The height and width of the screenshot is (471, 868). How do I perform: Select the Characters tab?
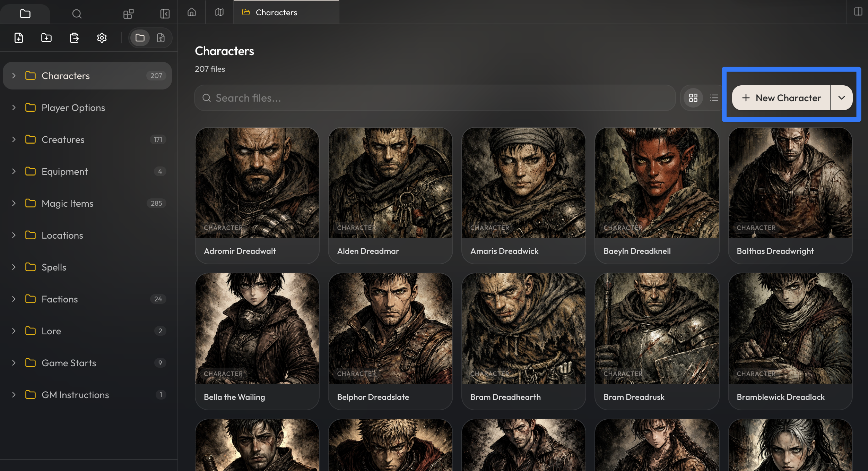[x=286, y=12]
